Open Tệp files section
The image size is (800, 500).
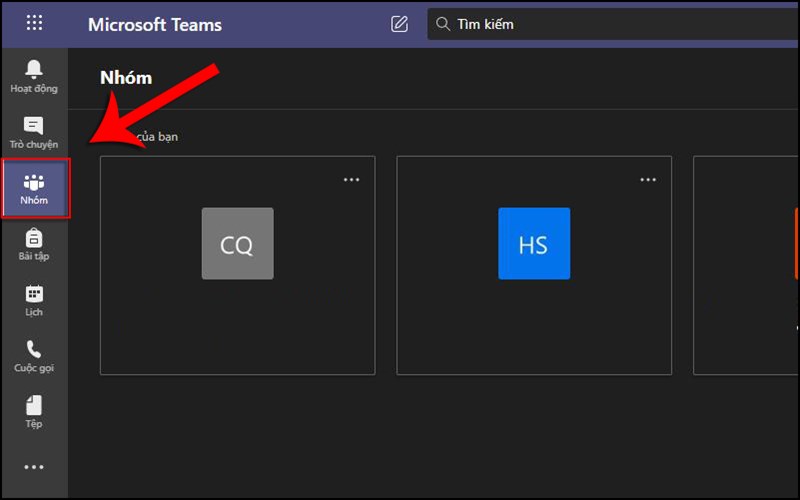click(x=34, y=412)
